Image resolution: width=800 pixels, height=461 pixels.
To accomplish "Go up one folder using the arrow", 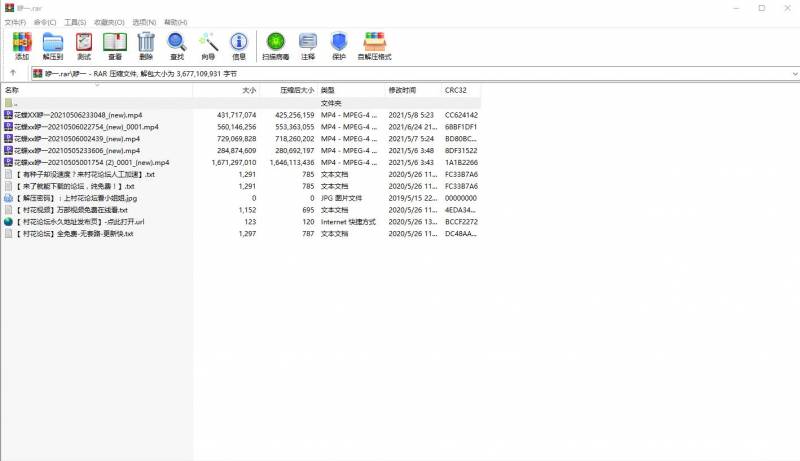I will [x=12, y=73].
